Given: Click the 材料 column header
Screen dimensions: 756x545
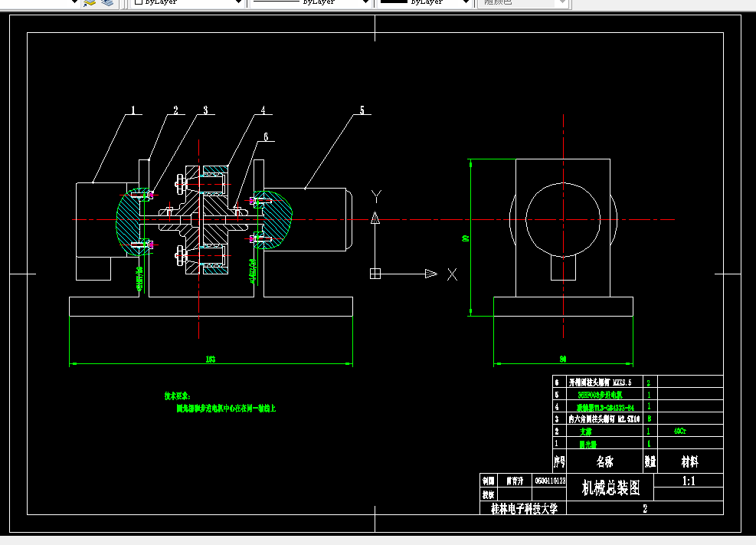Looking at the screenshot, I should pos(689,462).
